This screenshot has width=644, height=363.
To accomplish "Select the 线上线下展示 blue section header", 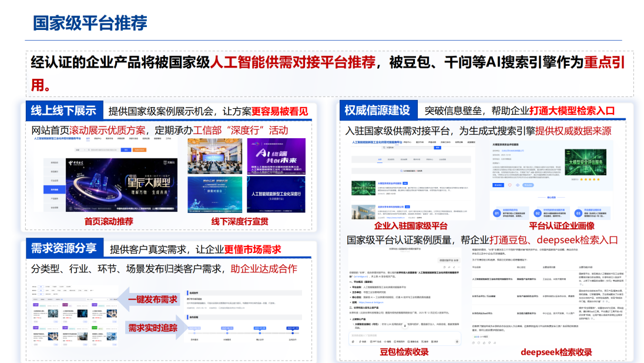I will [x=63, y=111].
